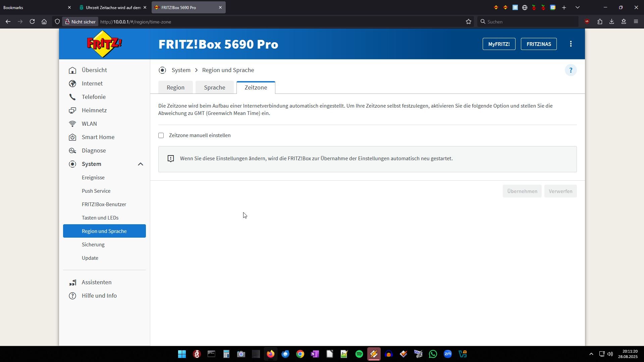Collapse the System menu chevron
Screen dimensions: 644x362
(141, 164)
